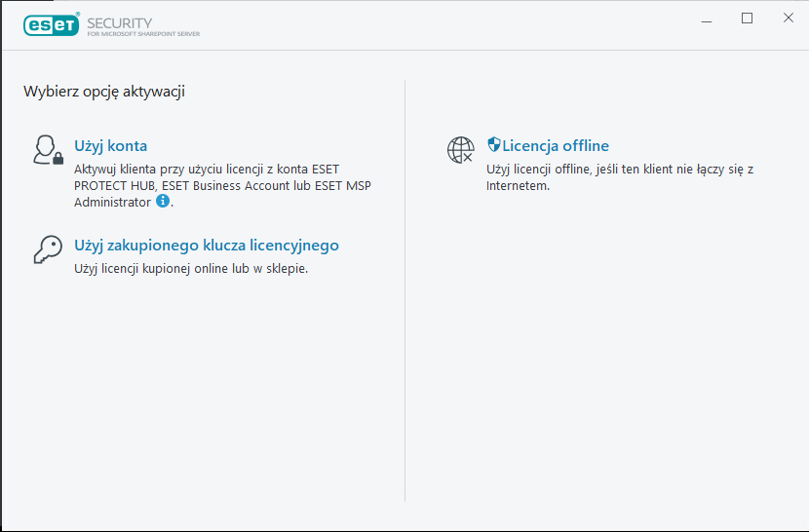Minimize the ESET Security window
The width and height of the screenshot is (809, 532).
[x=707, y=21]
